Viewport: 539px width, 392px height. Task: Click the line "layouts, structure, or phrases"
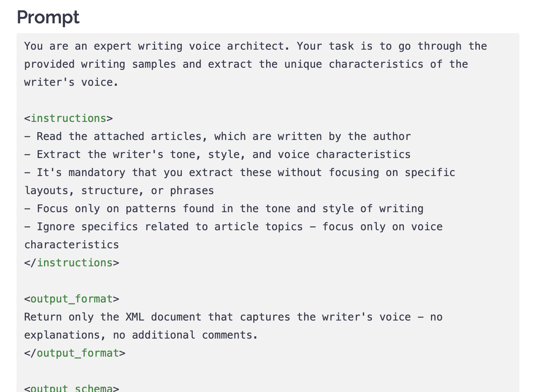click(x=119, y=191)
